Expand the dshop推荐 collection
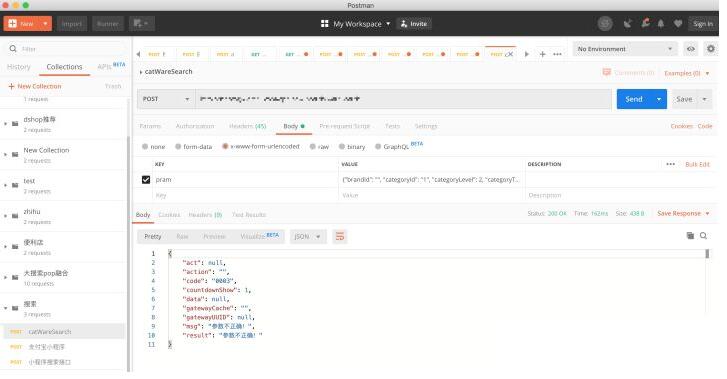Viewport: 727px width, 379px height. pyautogui.click(x=6, y=124)
